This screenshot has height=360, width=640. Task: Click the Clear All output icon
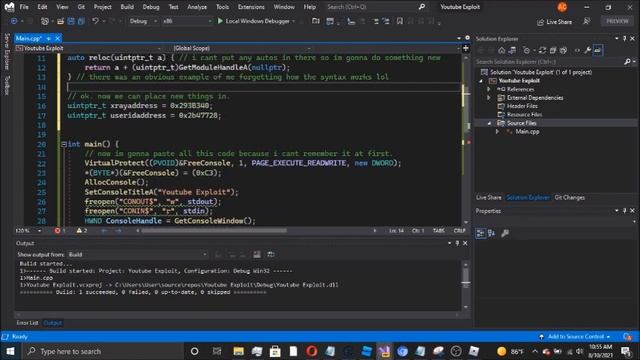pos(257,254)
